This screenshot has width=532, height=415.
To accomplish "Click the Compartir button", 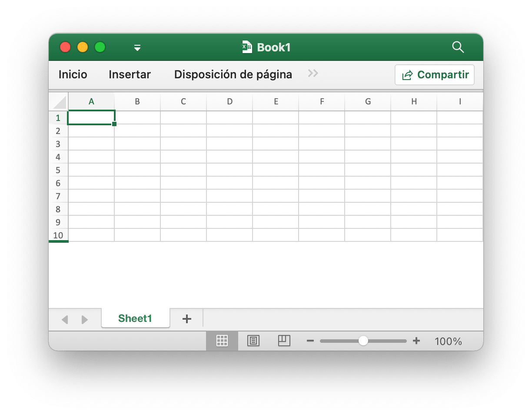I will tap(434, 75).
